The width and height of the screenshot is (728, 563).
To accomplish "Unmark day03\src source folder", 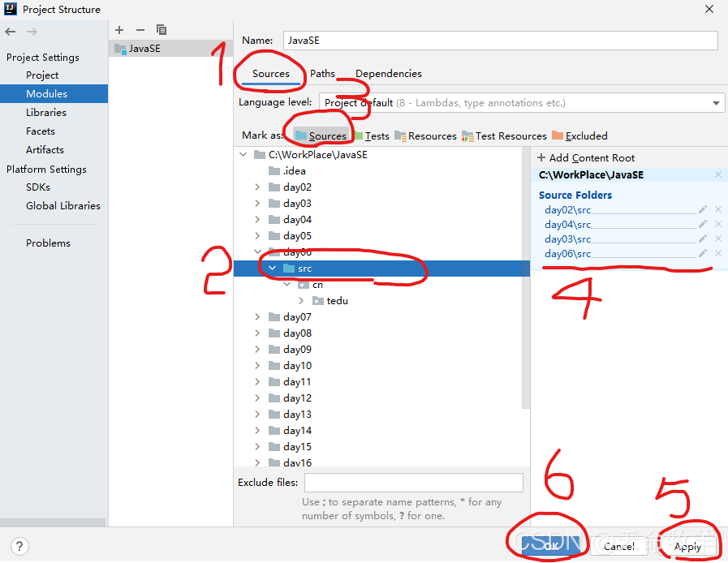I will (718, 239).
